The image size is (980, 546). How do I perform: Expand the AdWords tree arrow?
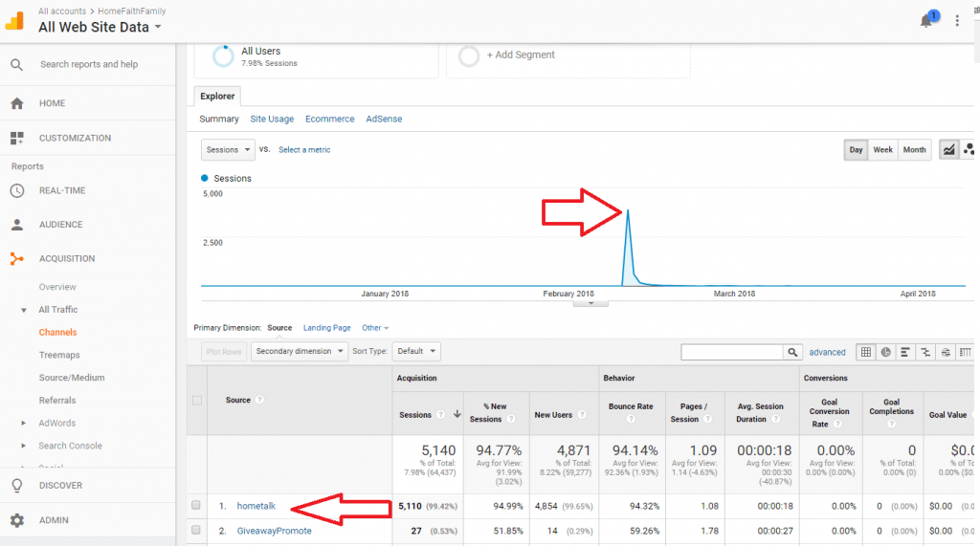tap(24, 423)
